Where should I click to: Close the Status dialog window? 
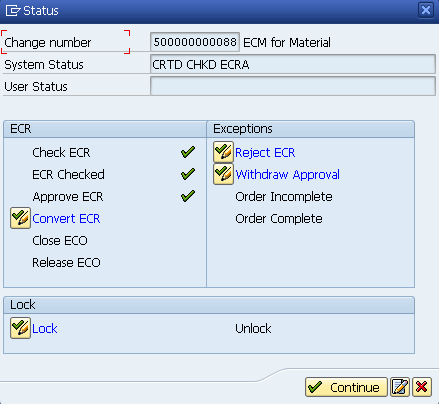[x=426, y=10]
